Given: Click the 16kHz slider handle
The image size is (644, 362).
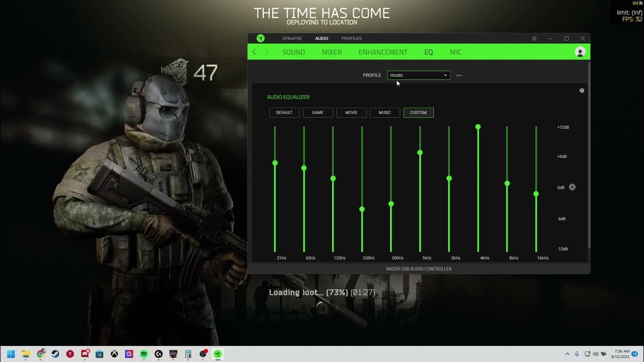Looking at the screenshot, I should point(536,194).
